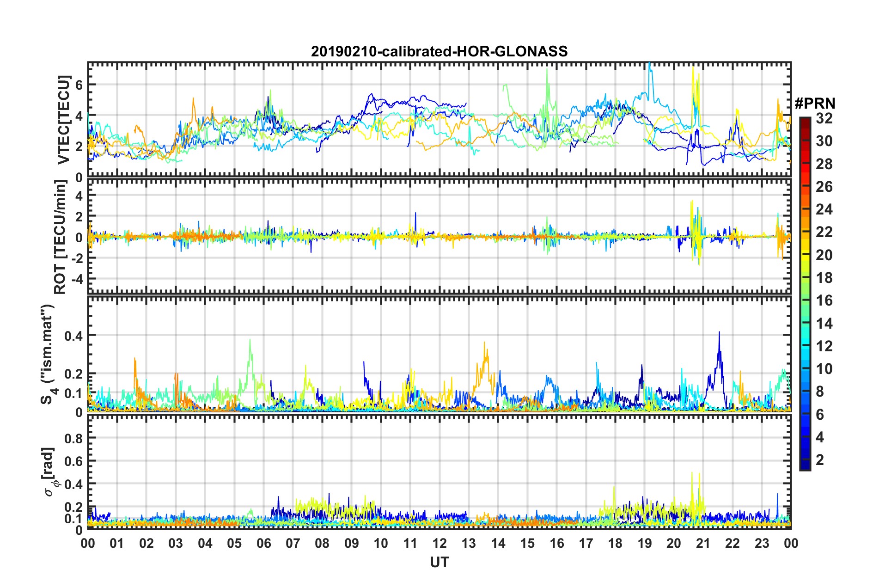Click the 19 hour tick label

point(645,543)
